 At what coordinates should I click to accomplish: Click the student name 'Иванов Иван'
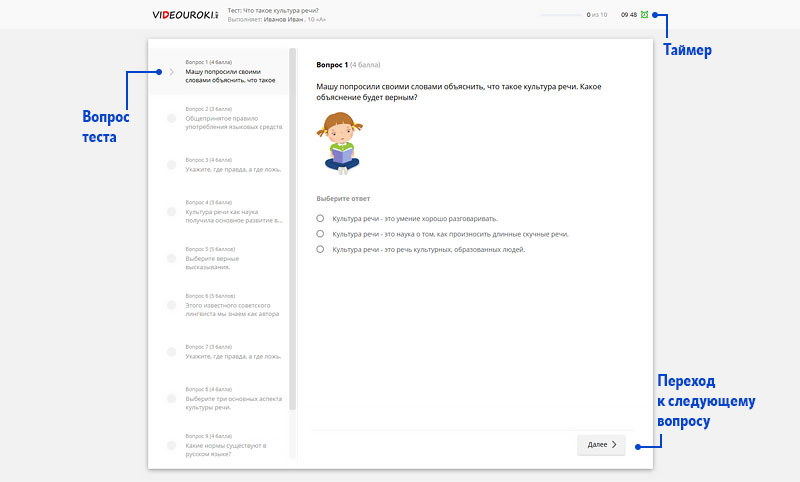pyautogui.click(x=283, y=19)
